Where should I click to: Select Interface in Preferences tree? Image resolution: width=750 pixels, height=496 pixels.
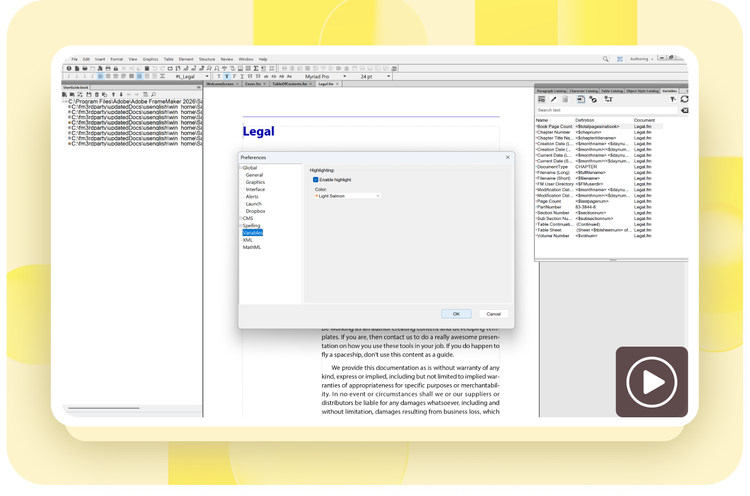(255, 189)
